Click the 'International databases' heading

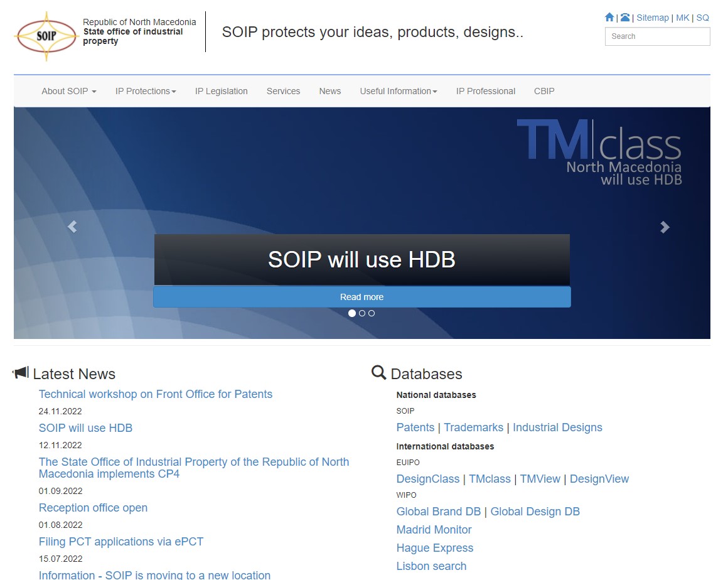(x=445, y=447)
